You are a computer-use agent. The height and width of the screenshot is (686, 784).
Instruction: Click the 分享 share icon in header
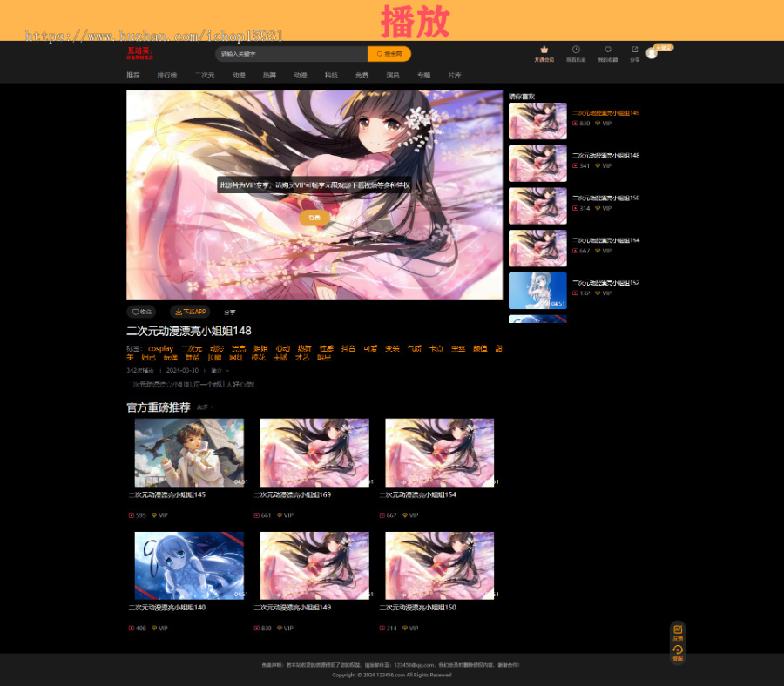(x=634, y=50)
